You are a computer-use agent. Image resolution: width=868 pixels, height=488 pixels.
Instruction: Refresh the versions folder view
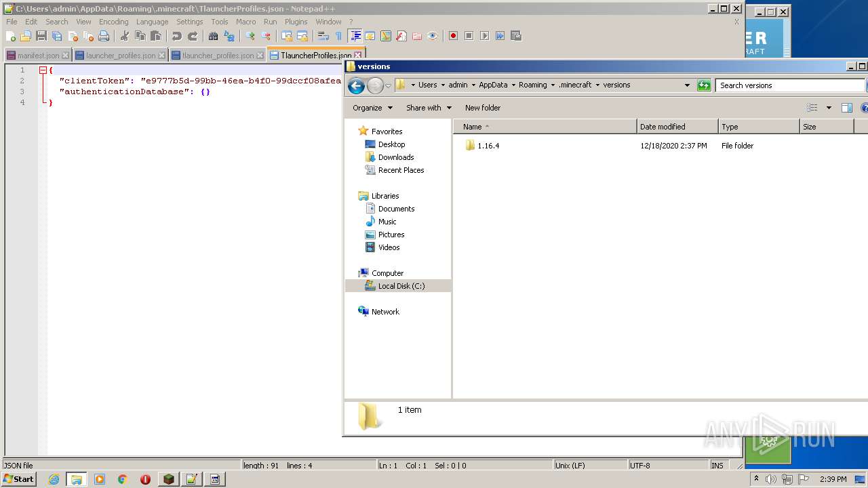(x=704, y=85)
